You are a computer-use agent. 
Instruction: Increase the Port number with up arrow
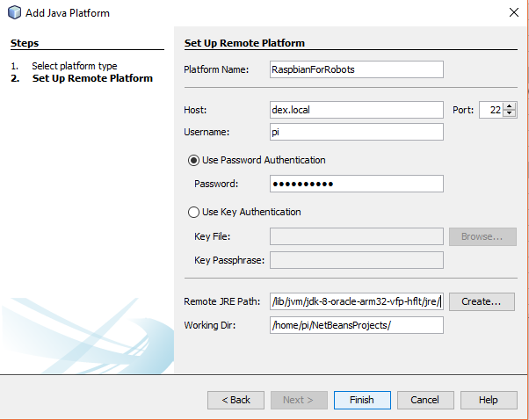point(510,106)
